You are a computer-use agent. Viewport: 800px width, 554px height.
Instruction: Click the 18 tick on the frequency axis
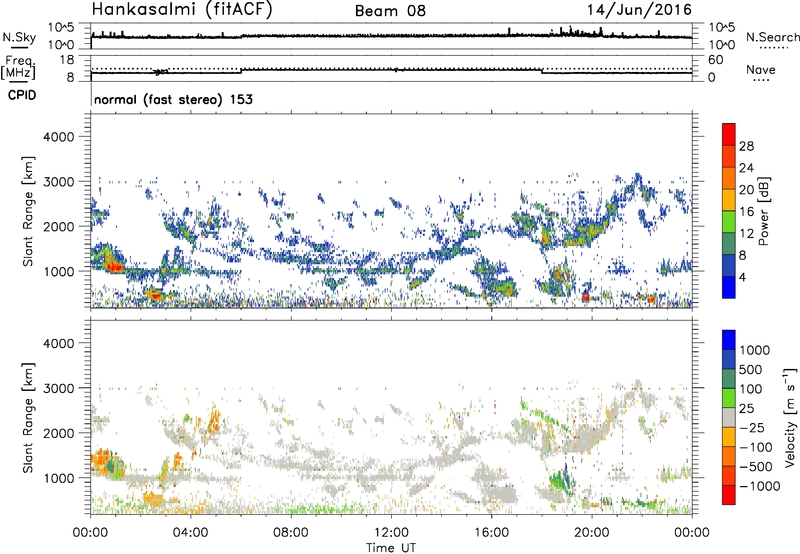[67, 60]
